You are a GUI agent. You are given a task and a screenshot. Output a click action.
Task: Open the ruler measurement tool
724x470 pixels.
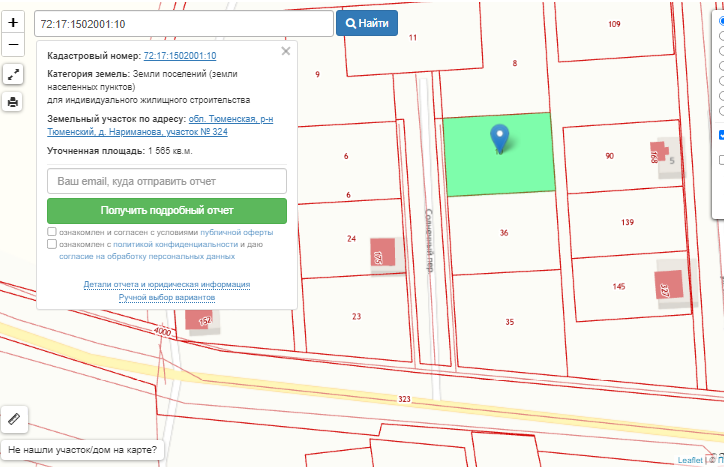(13, 419)
